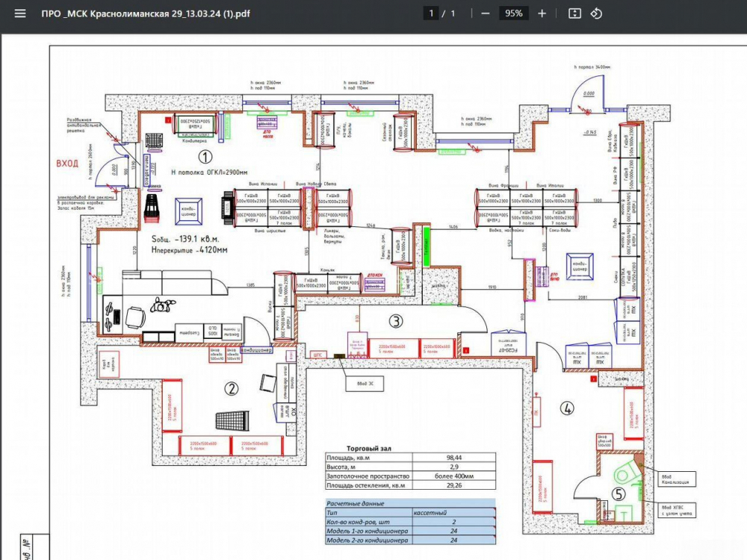Click the 'Н потолка ОГКЛ=2900мм' text

pyautogui.click(x=209, y=172)
